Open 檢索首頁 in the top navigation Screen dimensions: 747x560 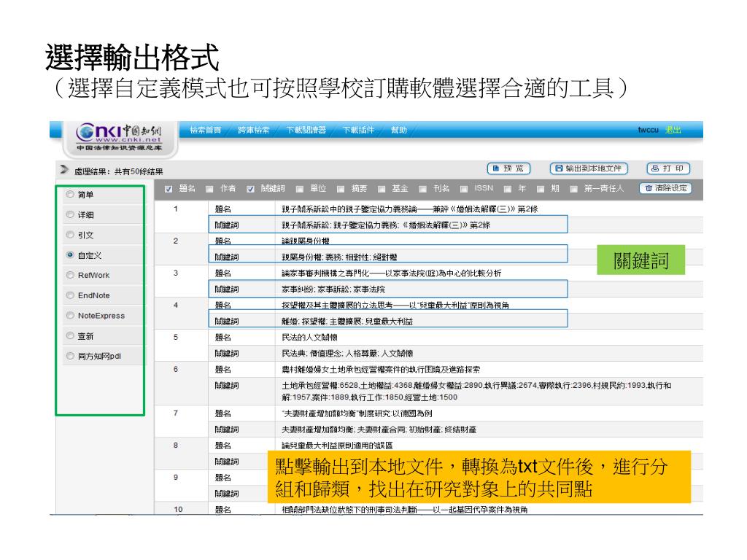coord(205,130)
